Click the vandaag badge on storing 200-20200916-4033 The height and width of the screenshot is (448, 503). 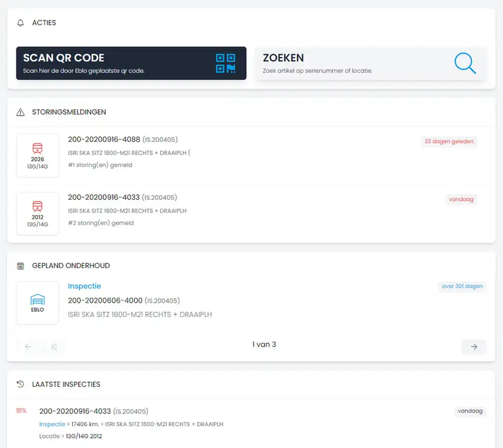461,199
